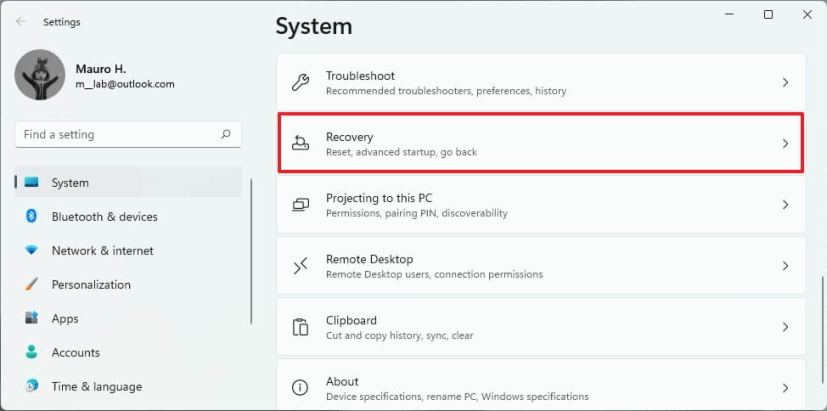Click the Projecting to this PC icon
This screenshot has height=411, width=827.
301,205
